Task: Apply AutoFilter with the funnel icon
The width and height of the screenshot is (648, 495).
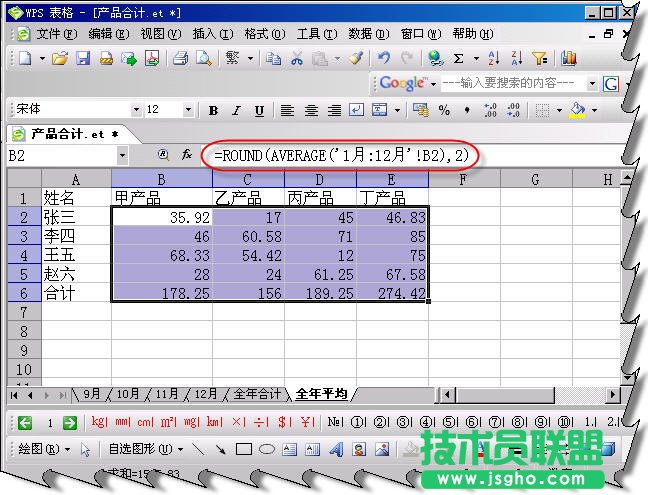Action: click(540, 58)
